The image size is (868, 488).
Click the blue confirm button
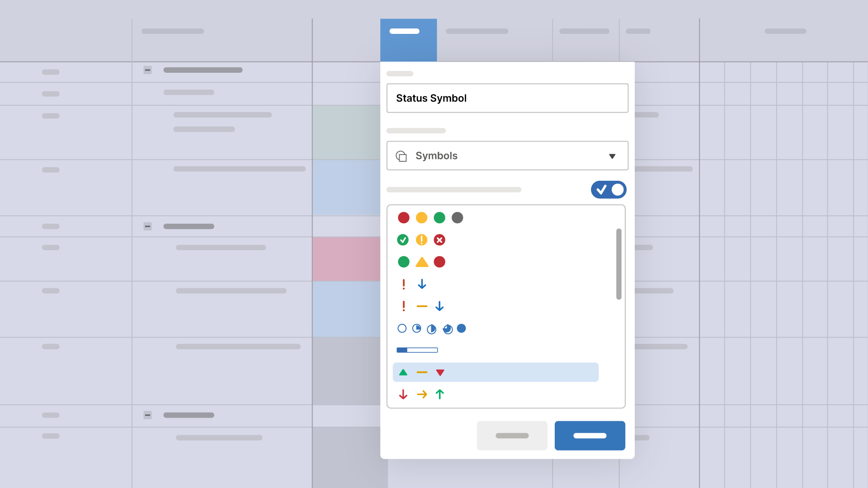590,436
